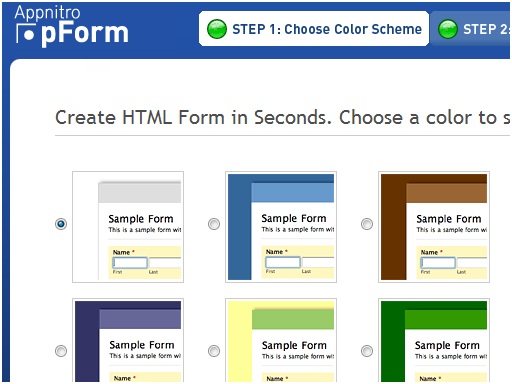Select the blue scheme radio button
Image resolution: width=512 pixels, height=384 pixels.
(214, 224)
